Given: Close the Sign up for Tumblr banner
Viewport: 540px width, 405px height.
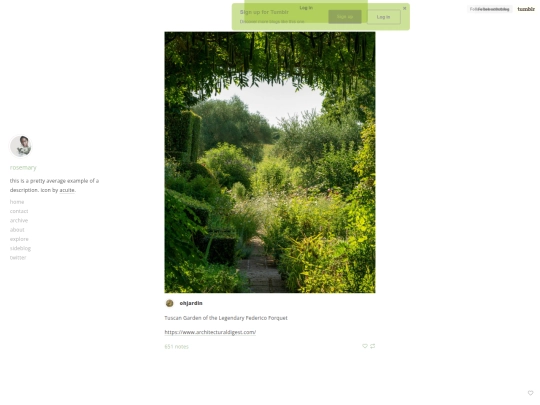Looking at the screenshot, I should [x=405, y=8].
